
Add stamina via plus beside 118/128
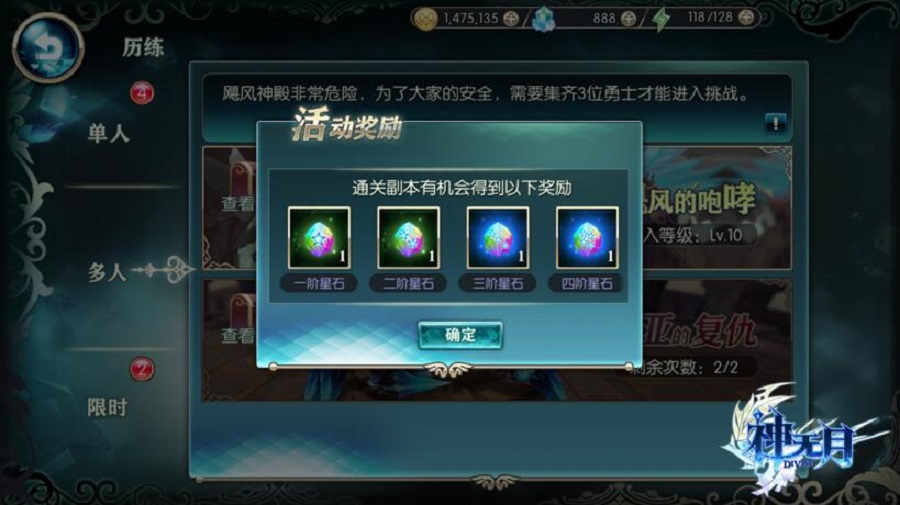(745, 18)
